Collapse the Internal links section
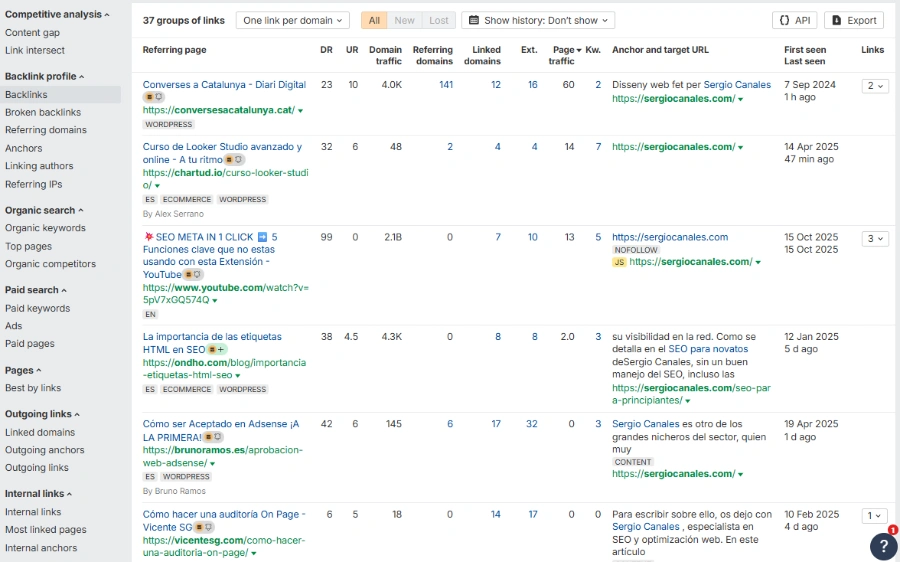Viewport: 900px width, 562px height. click(38, 494)
